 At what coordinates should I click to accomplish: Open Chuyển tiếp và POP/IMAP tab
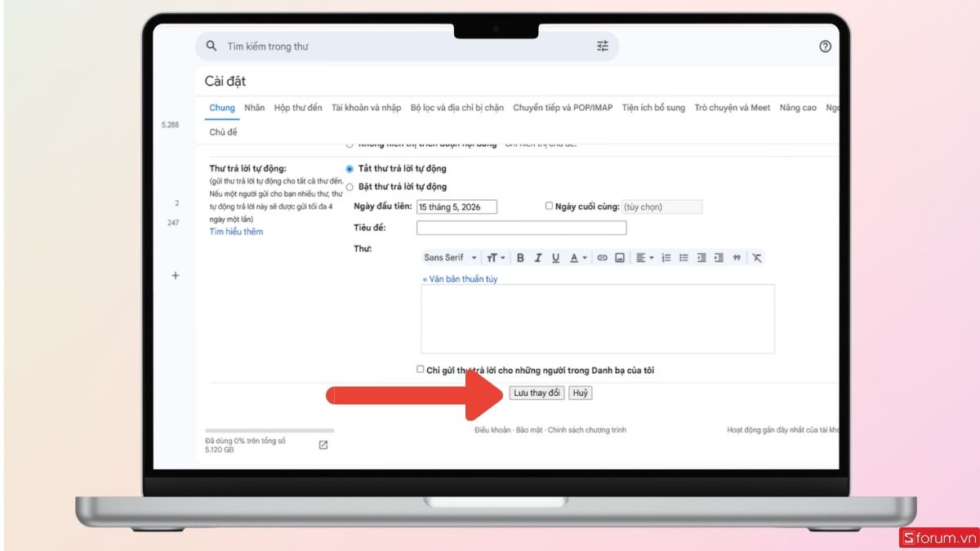(x=563, y=108)
